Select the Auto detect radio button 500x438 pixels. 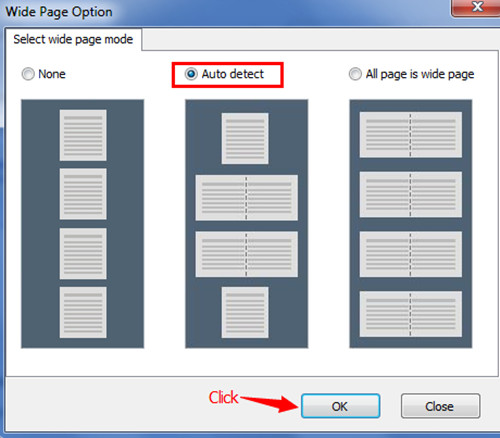[191, 74]
